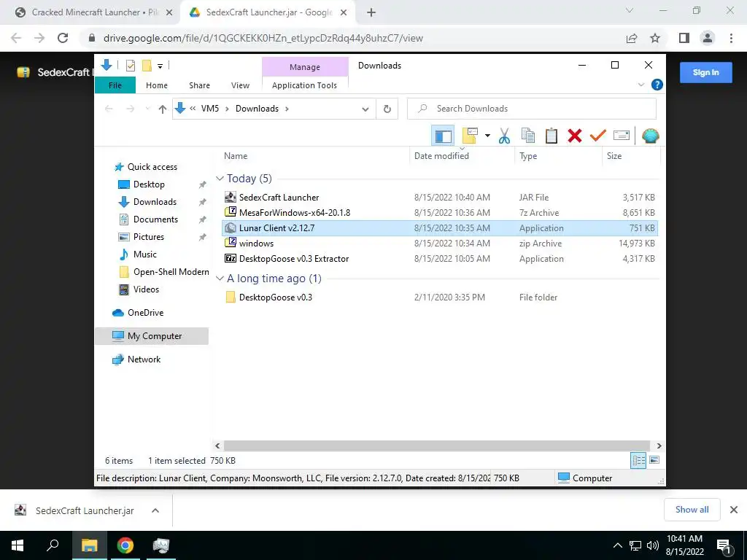Switch to large icons view in status bar

point(654,461)
